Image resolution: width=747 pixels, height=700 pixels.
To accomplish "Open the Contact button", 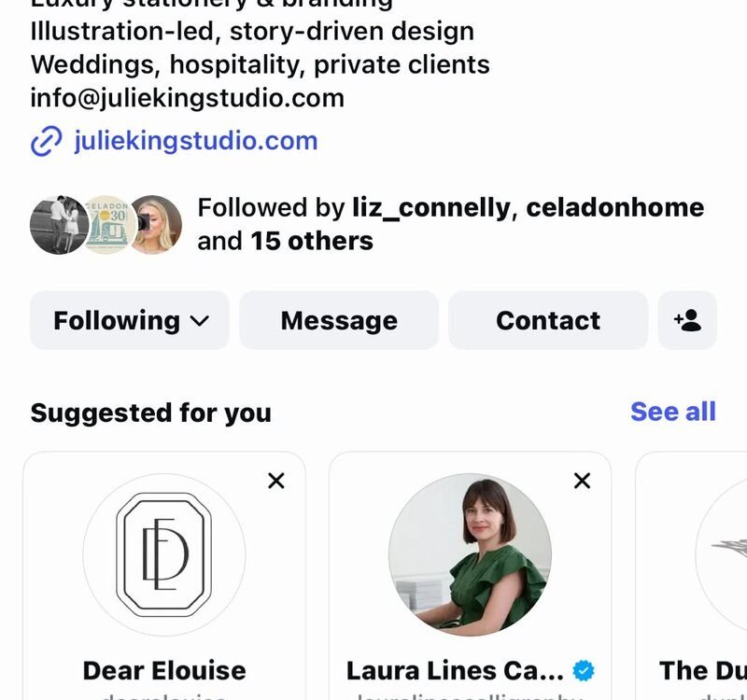I will pyautogui.click(x=548, y=320).
